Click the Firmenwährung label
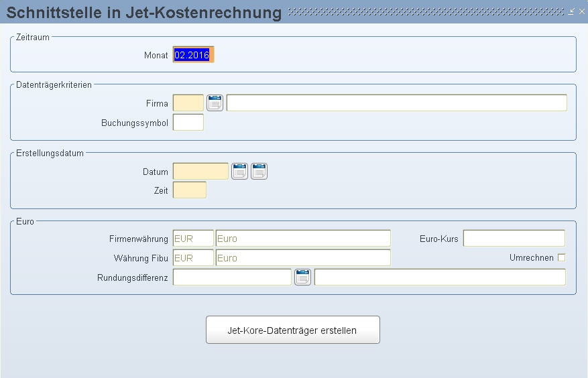 click(139, 239)
